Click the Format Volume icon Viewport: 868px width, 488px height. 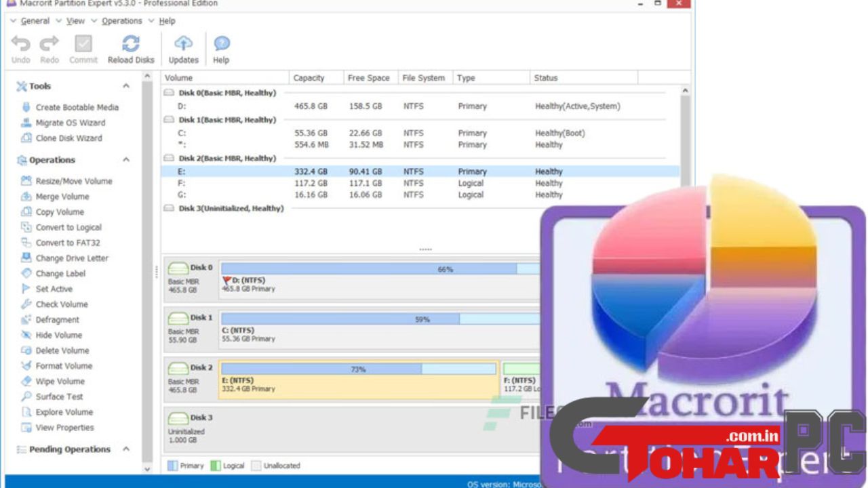[26, 366]
